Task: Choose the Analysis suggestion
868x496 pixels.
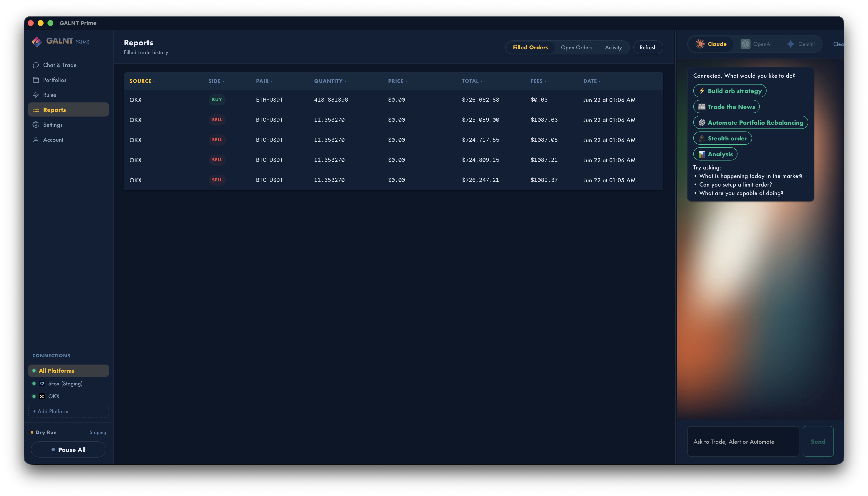Action: click(715, 154)
